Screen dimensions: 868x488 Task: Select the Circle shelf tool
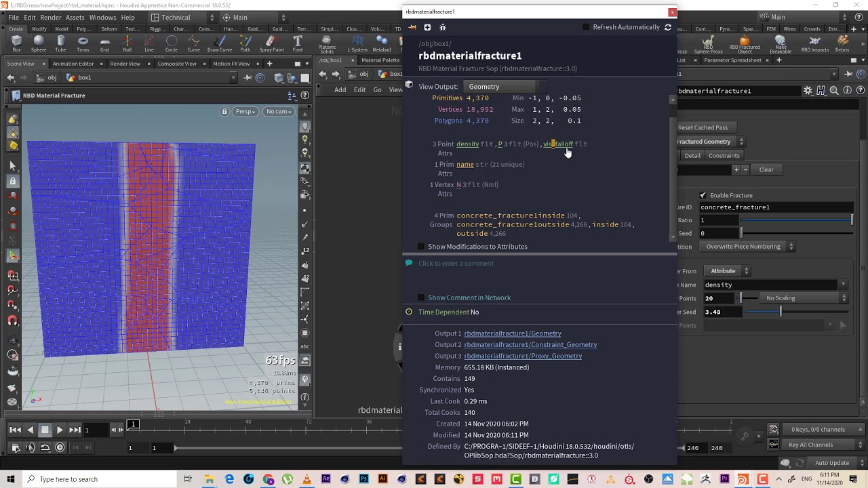[x=172, y=45]
